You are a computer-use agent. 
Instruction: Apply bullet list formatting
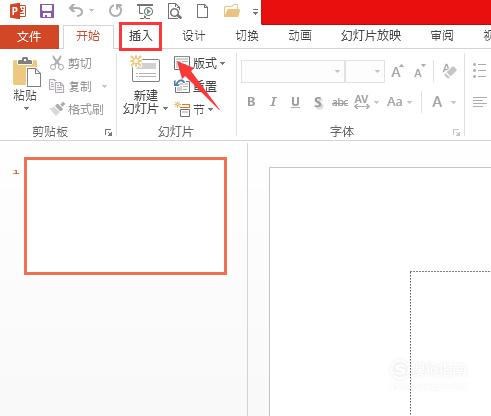(479, 71)
